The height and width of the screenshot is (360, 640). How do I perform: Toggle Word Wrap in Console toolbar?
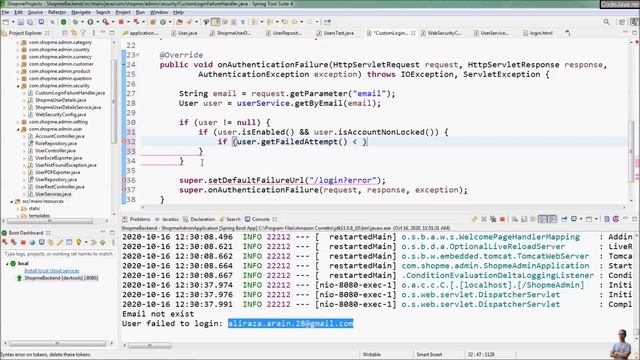pyautogui.click(x=533, y=219)
